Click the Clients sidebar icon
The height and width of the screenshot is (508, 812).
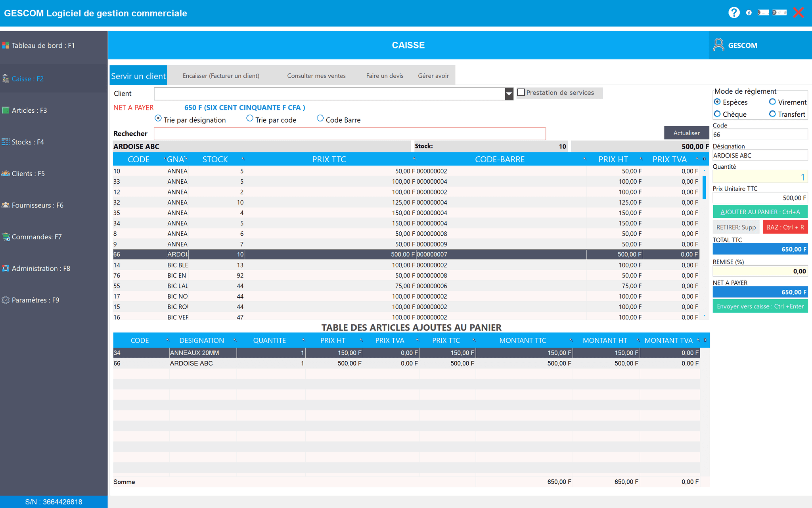(6, 173)
